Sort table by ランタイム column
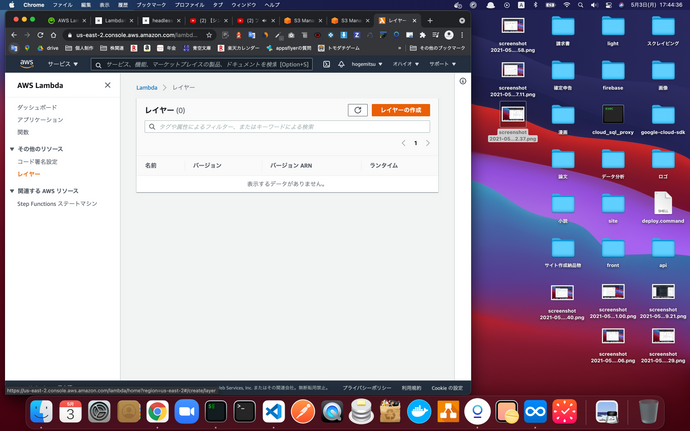690x431 pixels. point(384,166)
